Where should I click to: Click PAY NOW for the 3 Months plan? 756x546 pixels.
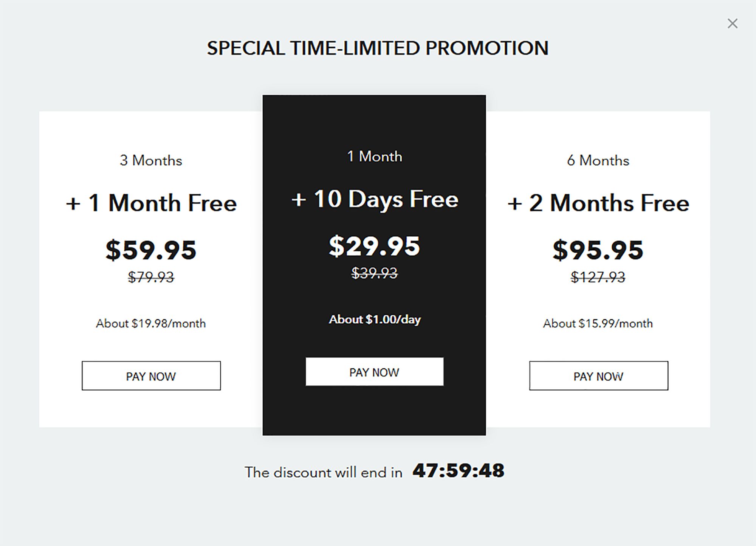coord(151,376)
